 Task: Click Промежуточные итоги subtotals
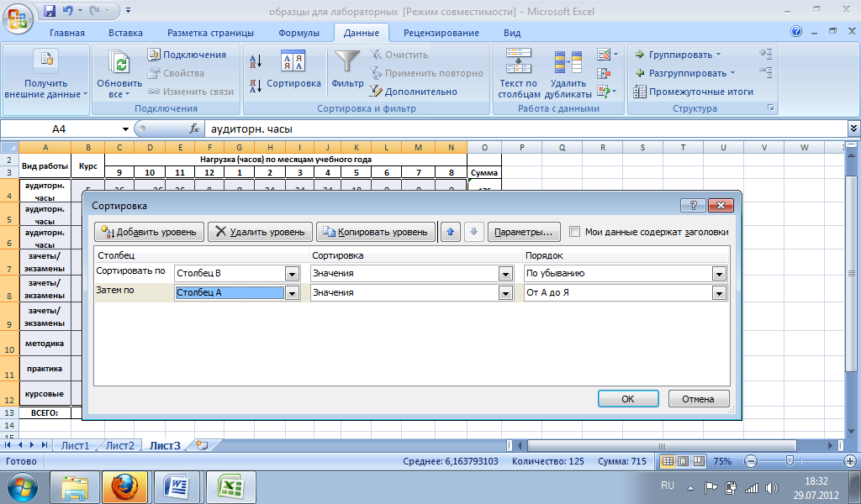pyautogui.click(x=694, y=92)
